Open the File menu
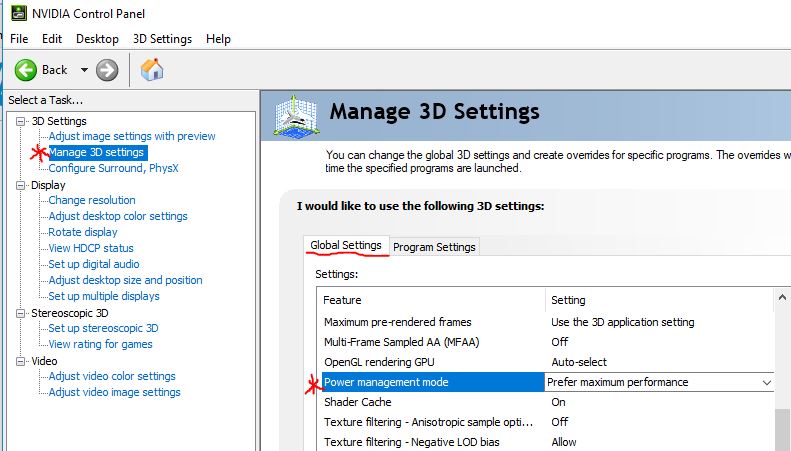The width and height of the screenshot is (791, 451). pyautogui.click(x=19, y=39)
